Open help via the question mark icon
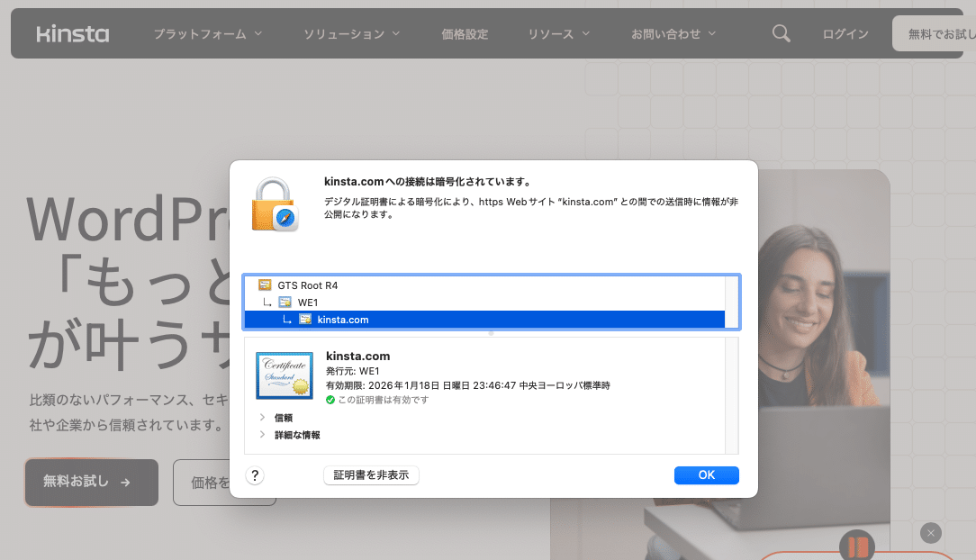The height and width of the screenshot is (560, 976). click(255, 475)
